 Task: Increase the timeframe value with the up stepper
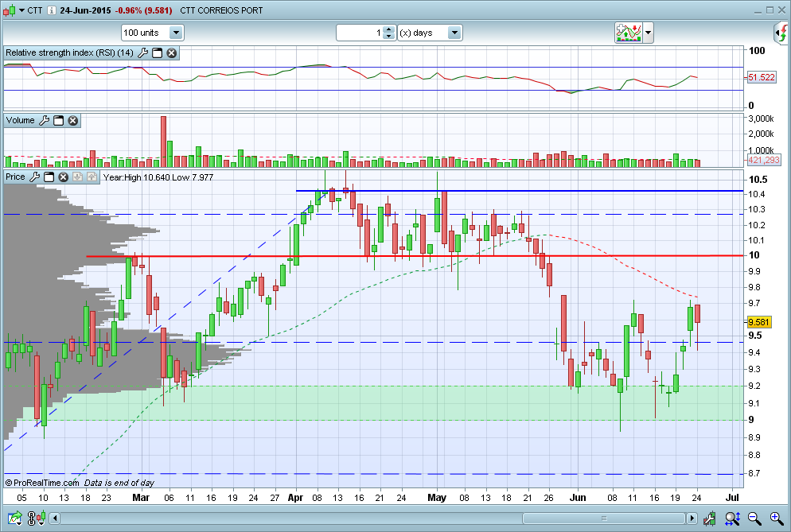point(389,29)
